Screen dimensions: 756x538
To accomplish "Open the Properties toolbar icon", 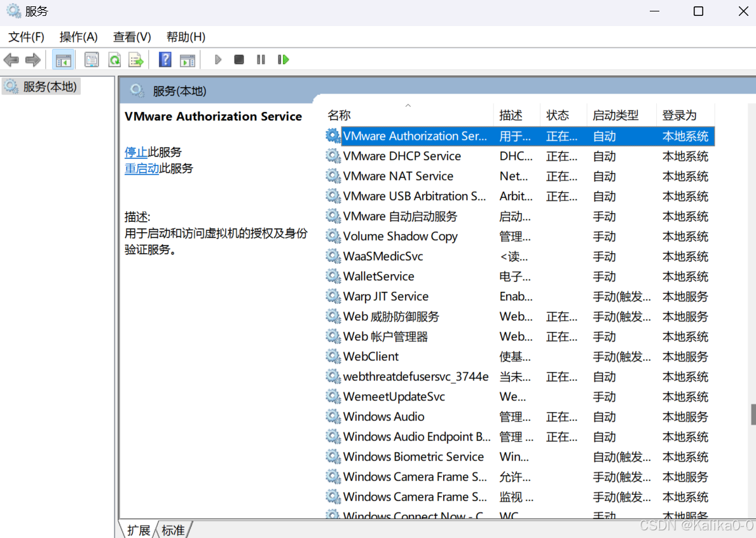I will 92,60.
